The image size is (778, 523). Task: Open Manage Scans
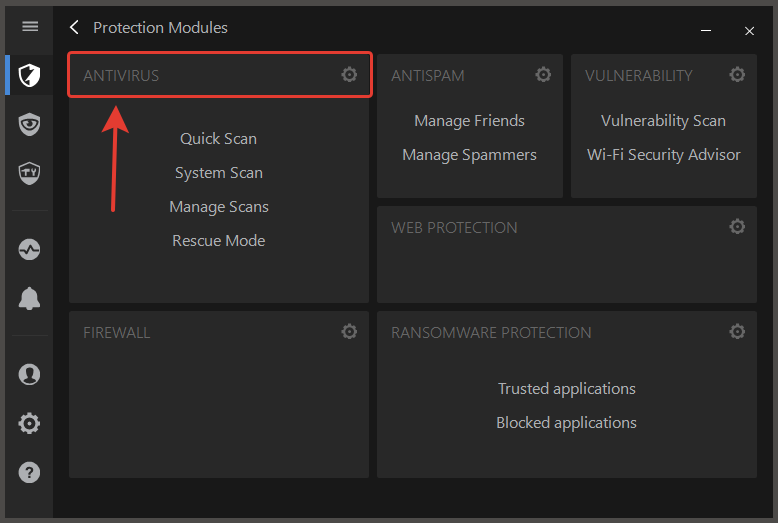(x=219, y=206)
